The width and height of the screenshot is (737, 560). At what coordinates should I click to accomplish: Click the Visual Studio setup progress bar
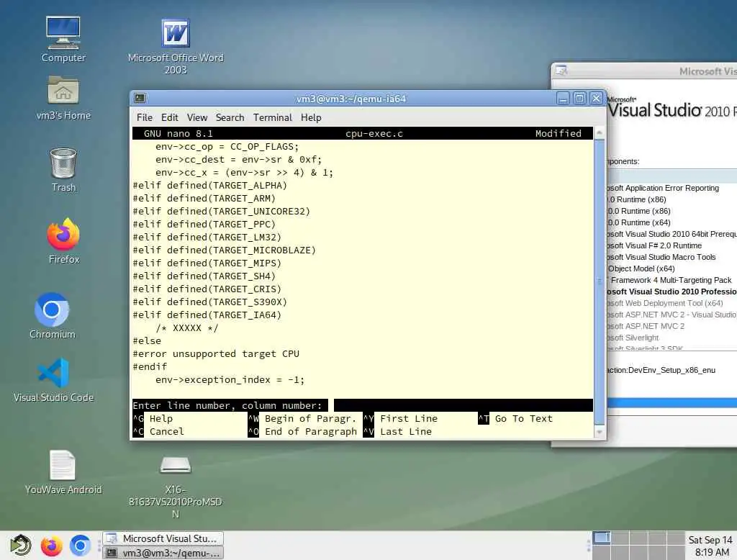click(672, 403)
